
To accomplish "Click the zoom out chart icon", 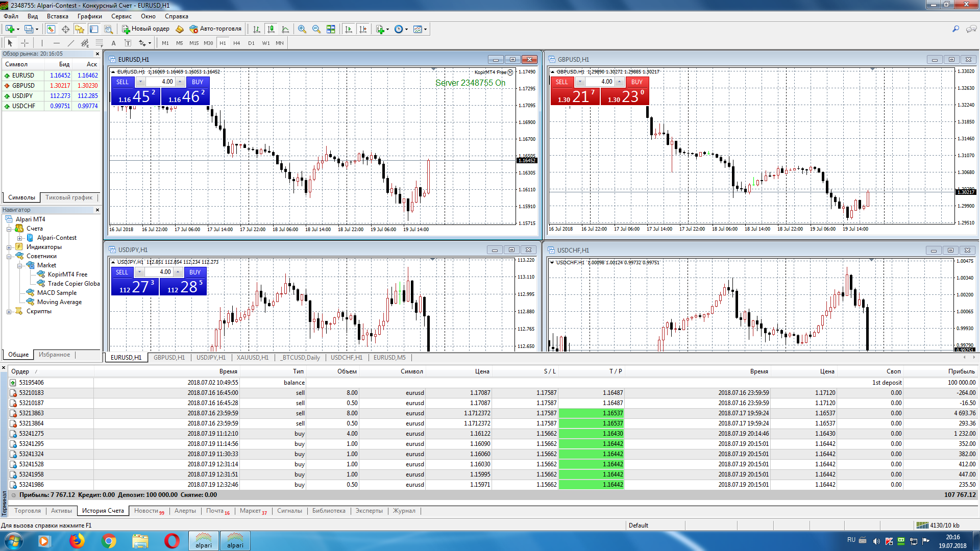I will tap(316, 29).
